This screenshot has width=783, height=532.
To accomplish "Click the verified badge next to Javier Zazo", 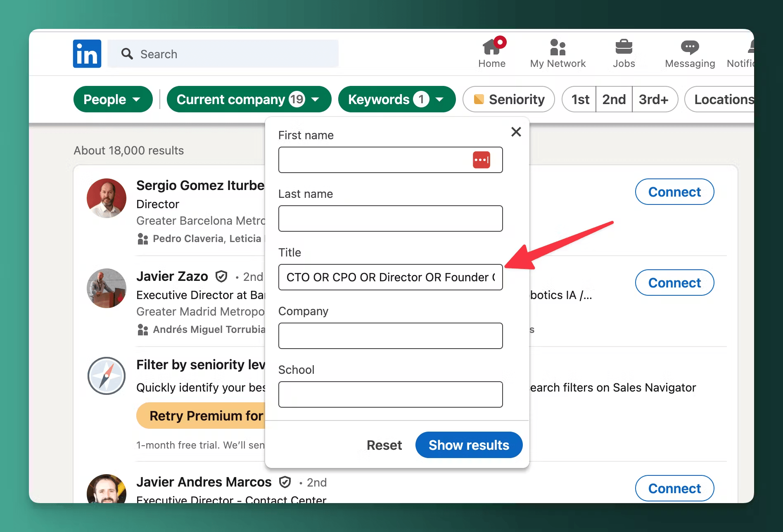I will point(222,276).
